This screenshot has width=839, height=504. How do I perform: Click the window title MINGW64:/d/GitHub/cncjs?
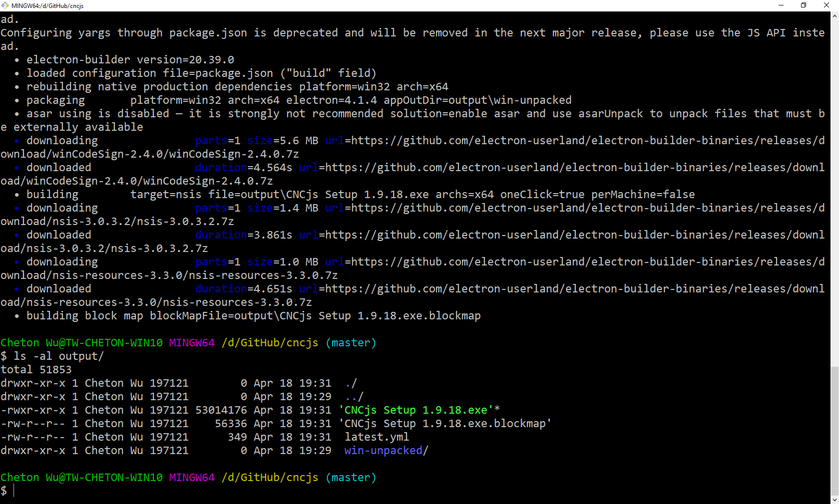(x=47, y=6)
